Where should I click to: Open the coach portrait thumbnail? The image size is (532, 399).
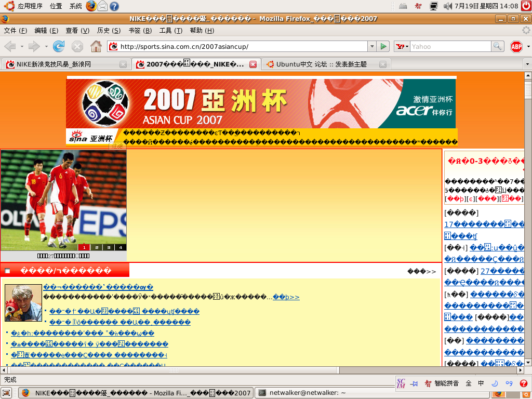[x=23, y=303]
